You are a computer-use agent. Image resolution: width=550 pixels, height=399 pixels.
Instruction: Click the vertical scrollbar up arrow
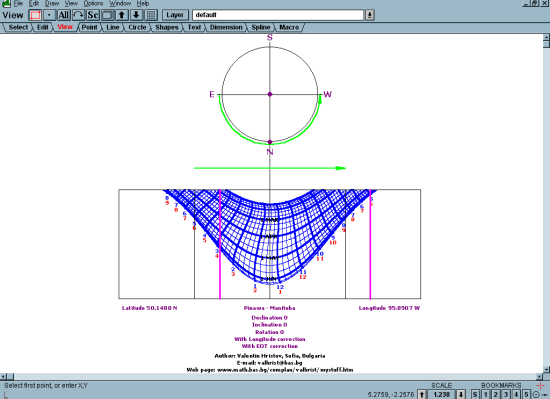coord(546,37)
